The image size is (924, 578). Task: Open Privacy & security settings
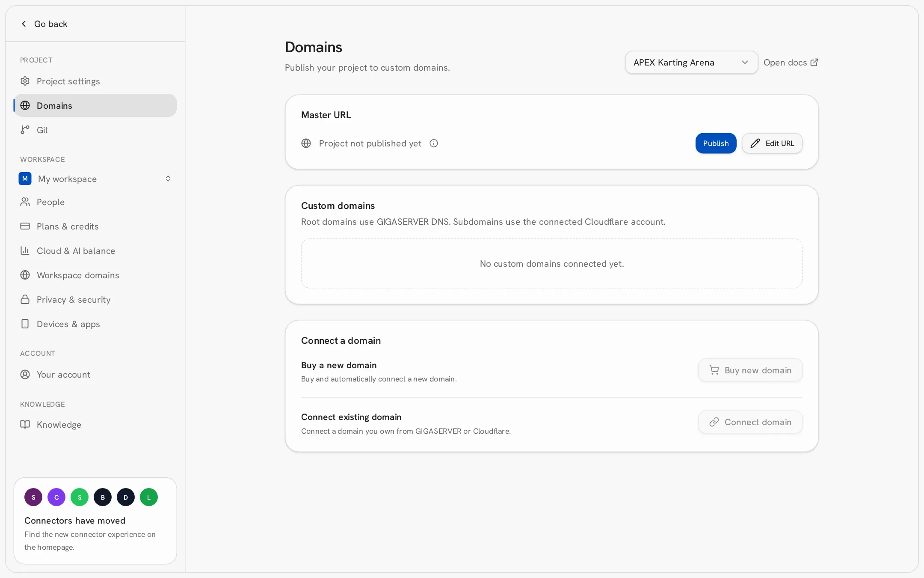[x=95, y=299]
